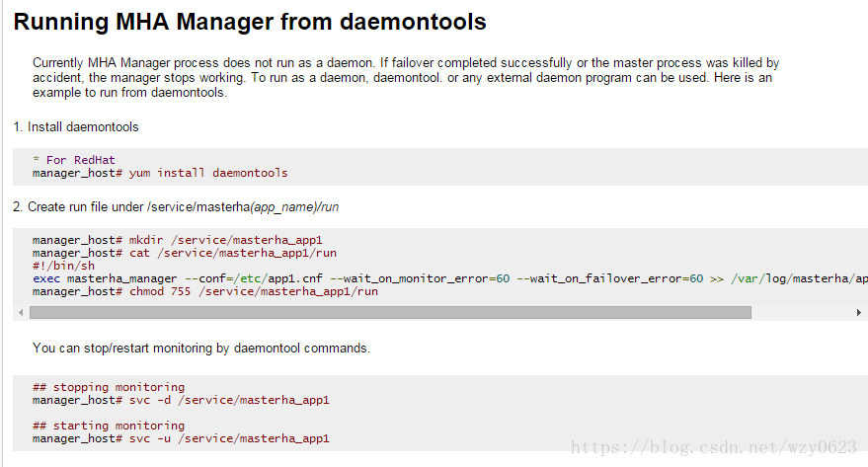Click the cat /service/masterha_app1/run line

point(185,253)
